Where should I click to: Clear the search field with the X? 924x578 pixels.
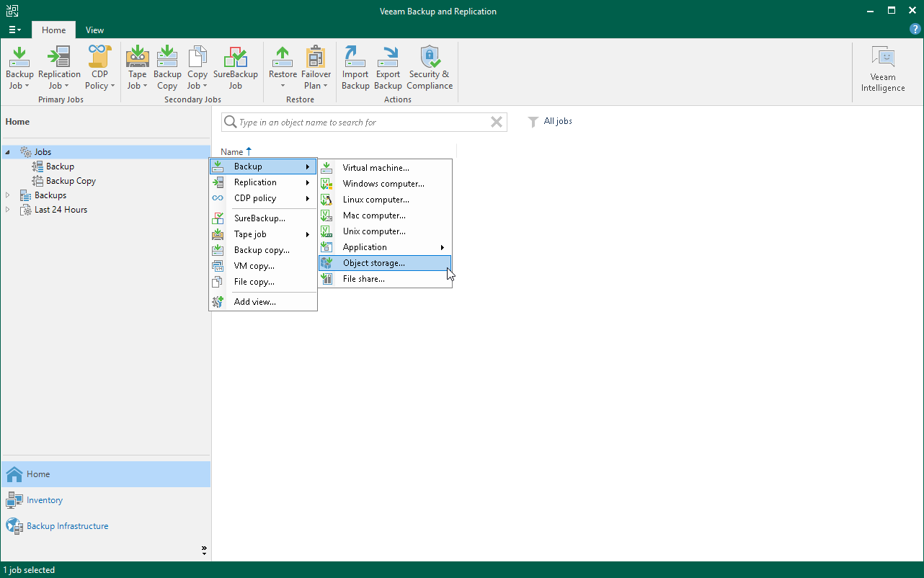[x=496, y=122]
